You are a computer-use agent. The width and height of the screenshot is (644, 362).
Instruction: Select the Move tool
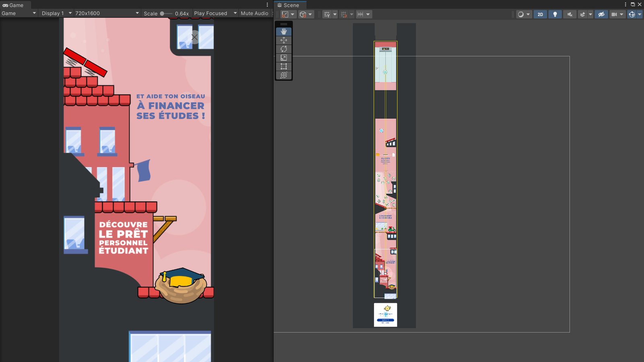pos(284,40)
